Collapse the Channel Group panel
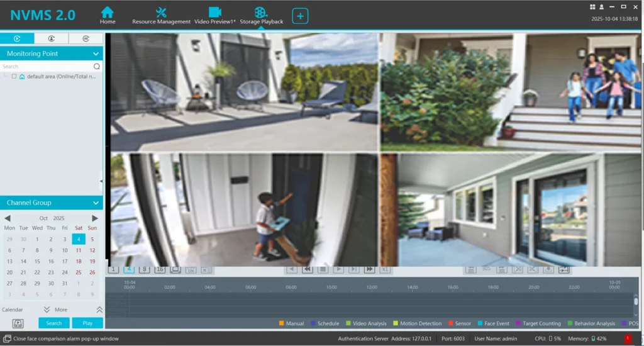Image resolution: width=644 pixels, height=346 pixels. 96,203
